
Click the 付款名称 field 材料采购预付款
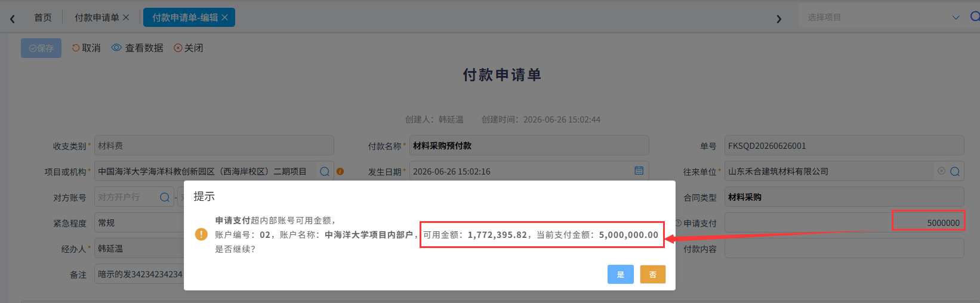pyautogui.click(x=529, y=146)
